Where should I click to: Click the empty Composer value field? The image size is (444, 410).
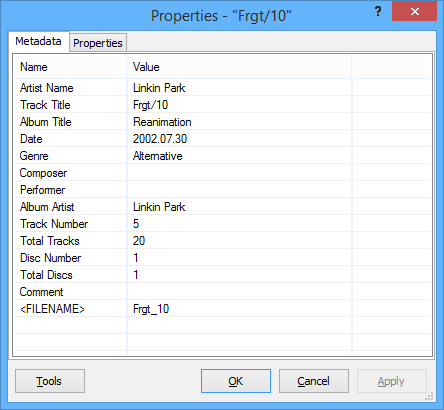[239, 173]
